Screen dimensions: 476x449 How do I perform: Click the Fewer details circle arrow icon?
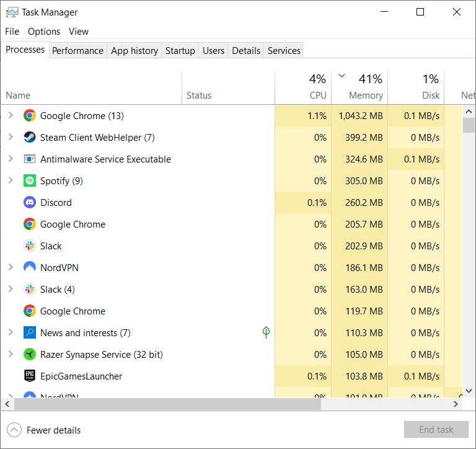click(14, 430)
